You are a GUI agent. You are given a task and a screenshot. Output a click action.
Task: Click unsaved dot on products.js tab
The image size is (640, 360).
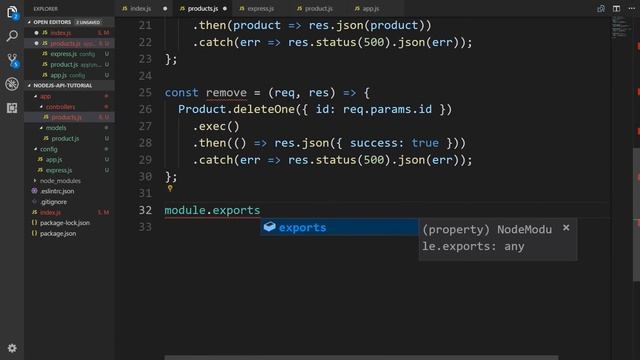click(x=224, y=9)
